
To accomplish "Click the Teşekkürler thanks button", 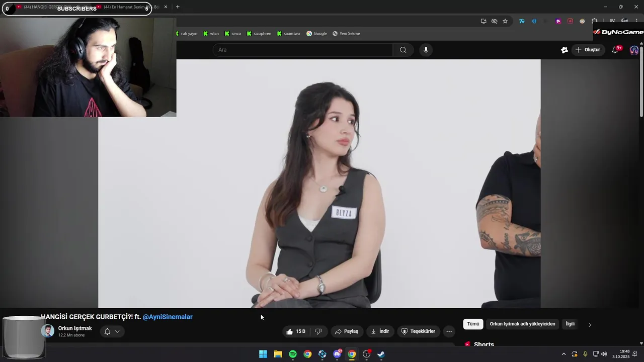I will tap(418, 331).
